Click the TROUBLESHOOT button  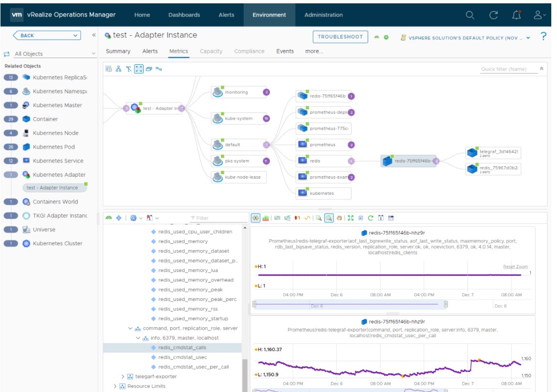click(x=340, y=37)
